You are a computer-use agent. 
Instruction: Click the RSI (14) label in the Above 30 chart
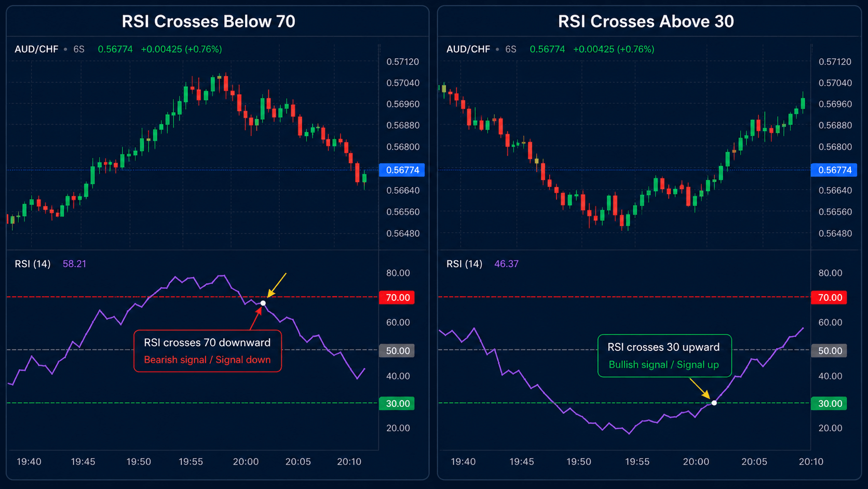tap(465, 264)
